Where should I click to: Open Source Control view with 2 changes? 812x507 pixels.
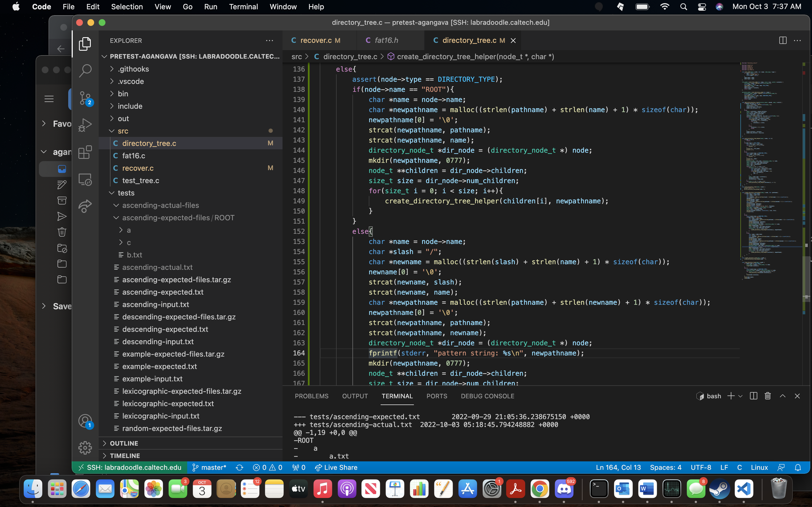[85, 98]
